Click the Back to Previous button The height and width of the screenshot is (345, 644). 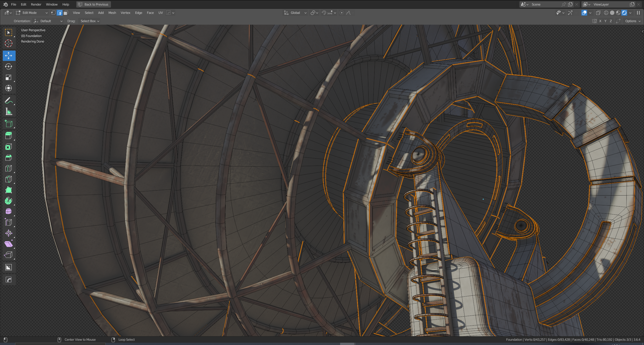pyautogui.click(x=94, y=4)
